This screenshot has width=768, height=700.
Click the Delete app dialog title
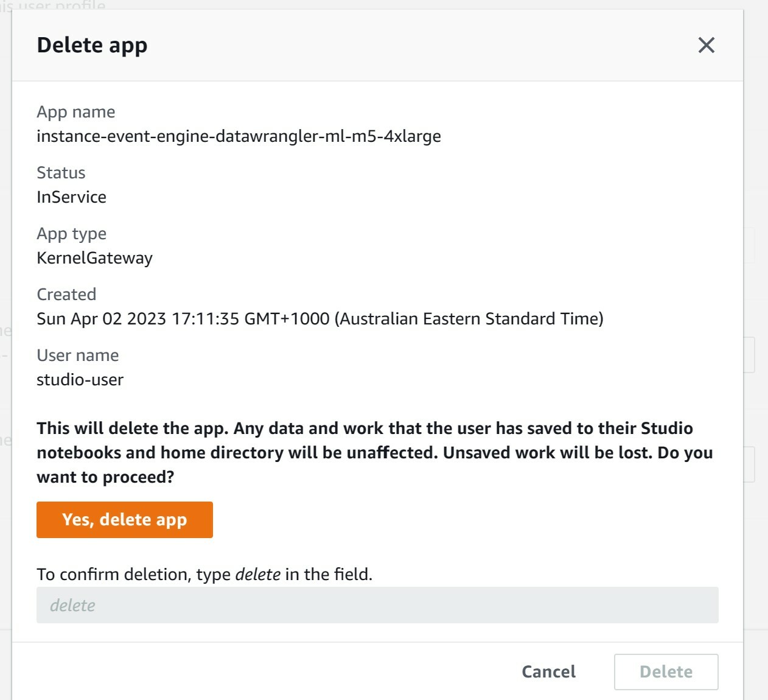93,44
